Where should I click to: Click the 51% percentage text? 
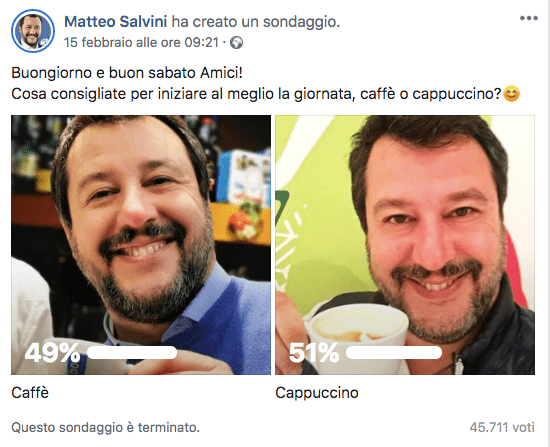pos(314,353)
